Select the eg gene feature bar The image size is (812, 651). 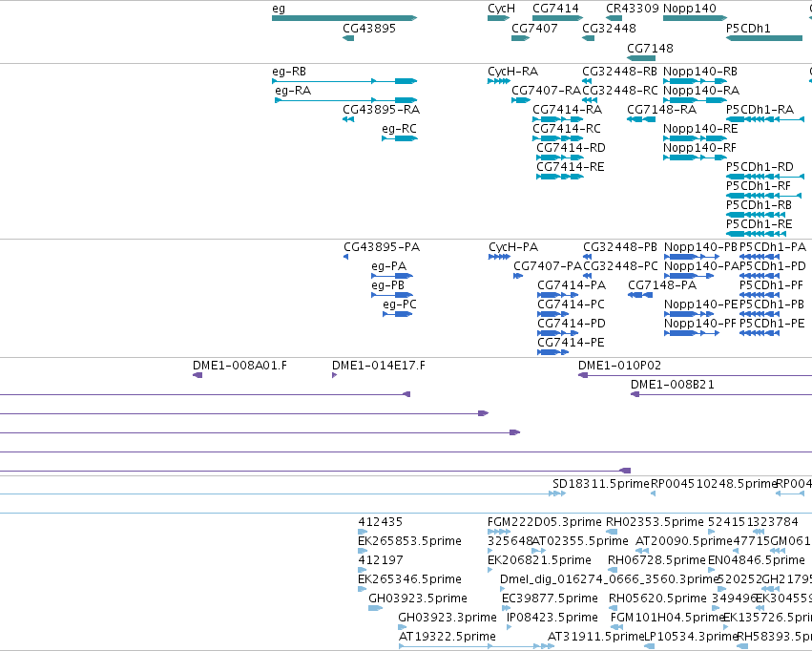pyautogui.click(x=344, y=18)
